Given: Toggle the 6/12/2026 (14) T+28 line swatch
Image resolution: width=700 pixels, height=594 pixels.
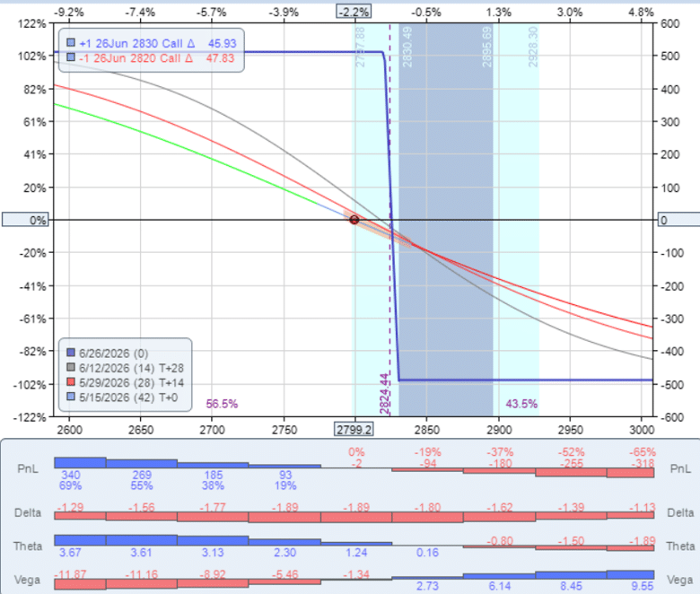Looking at the screenshot, I should (71, 367).
